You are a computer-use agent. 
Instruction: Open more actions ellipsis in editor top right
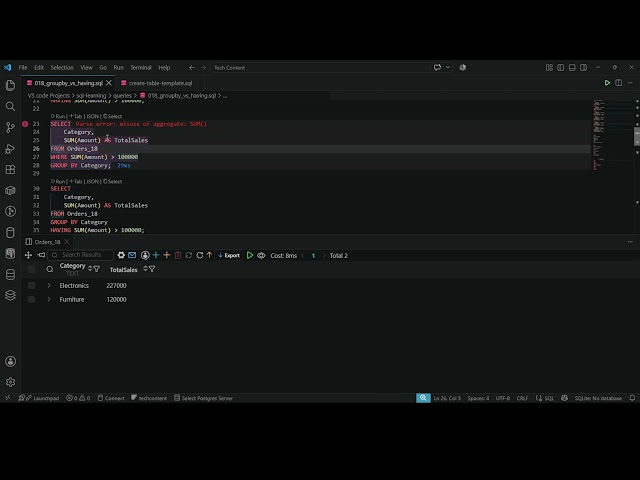(x=630, y=83)
